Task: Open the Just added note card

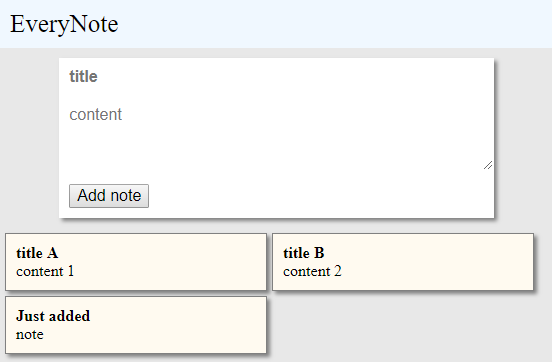Action: (x=136, y=325)
